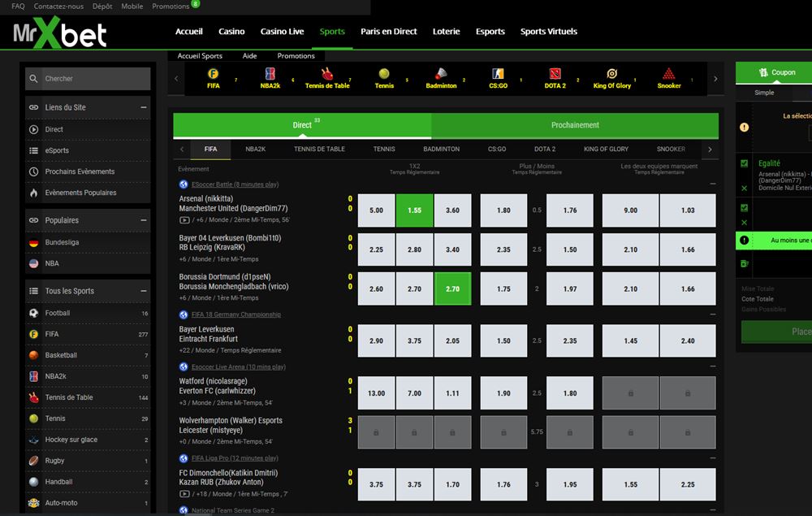Collapse the Tous les Sports section
The height and width of the screenshot is (516, 812).
[x=144, y=291]
